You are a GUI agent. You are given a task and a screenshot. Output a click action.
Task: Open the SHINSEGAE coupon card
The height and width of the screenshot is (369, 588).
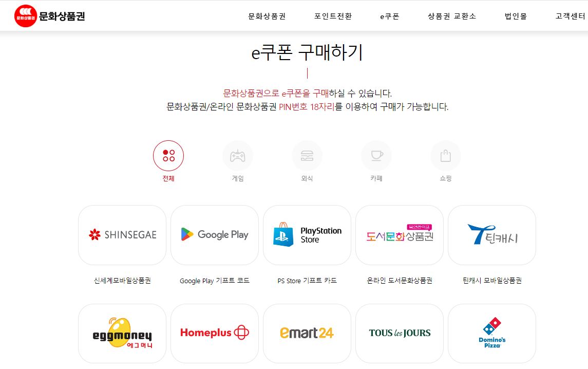coord(122,235)
